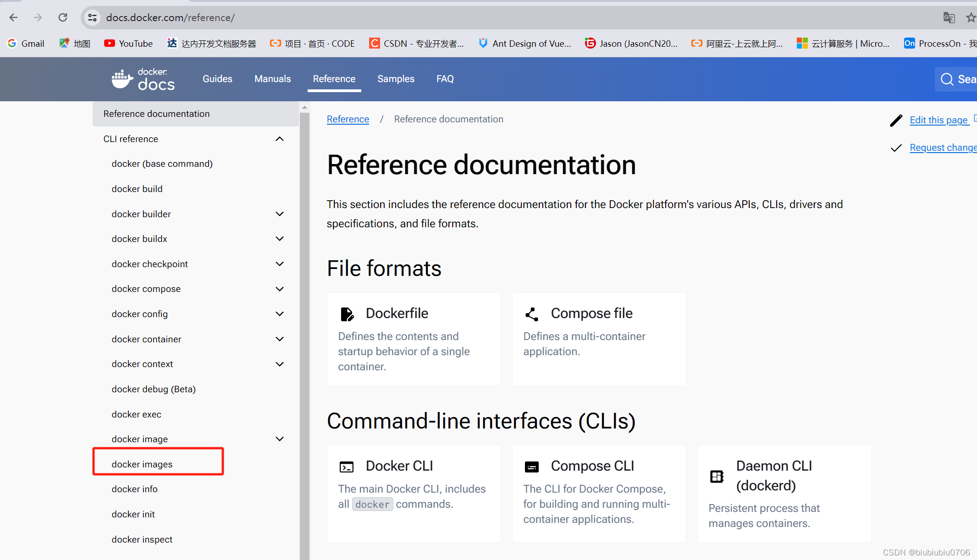
Task: Click the Docker CLI terminal icon
Action: (x=347, y=466)
